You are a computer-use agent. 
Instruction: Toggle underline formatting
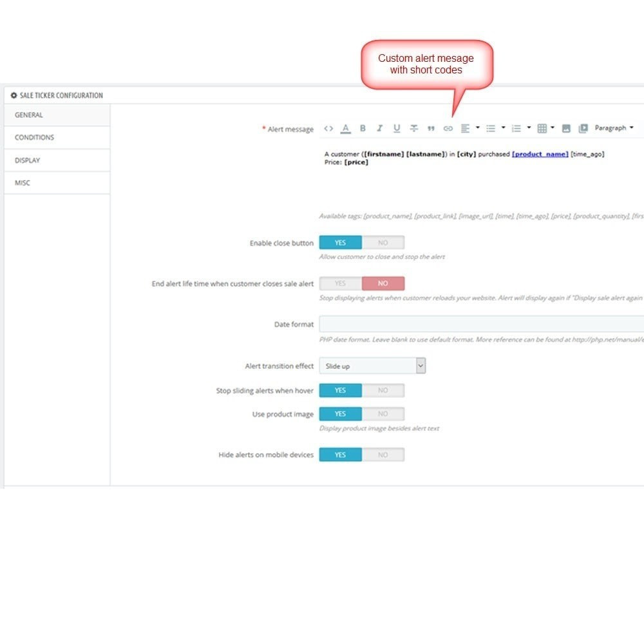point(396,129)
